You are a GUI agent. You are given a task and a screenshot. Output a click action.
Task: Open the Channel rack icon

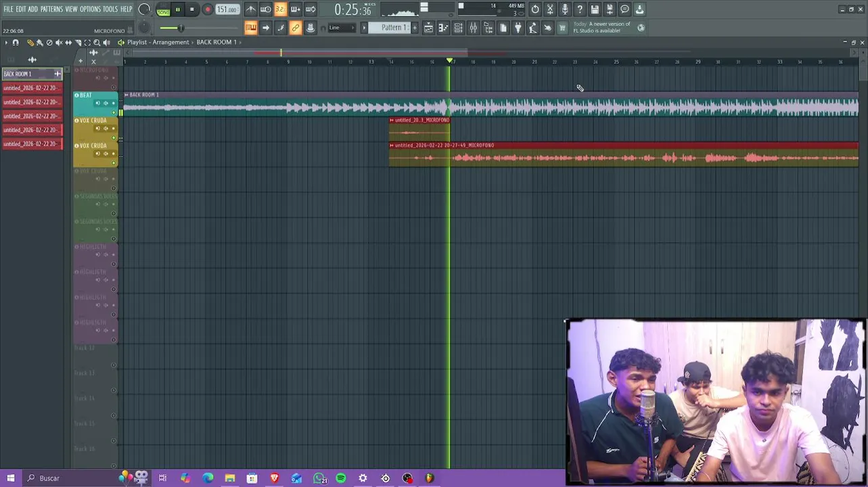[x=458, y=28]
